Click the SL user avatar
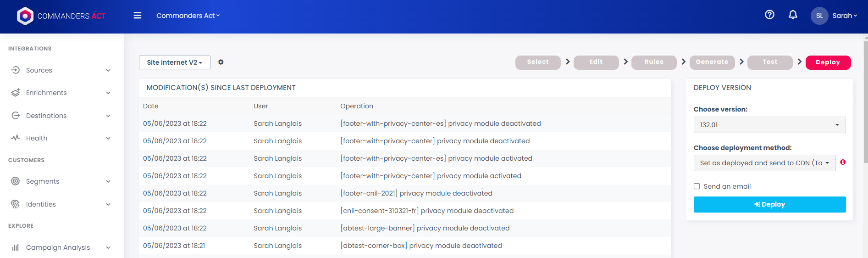 click(x=819, y=16)
